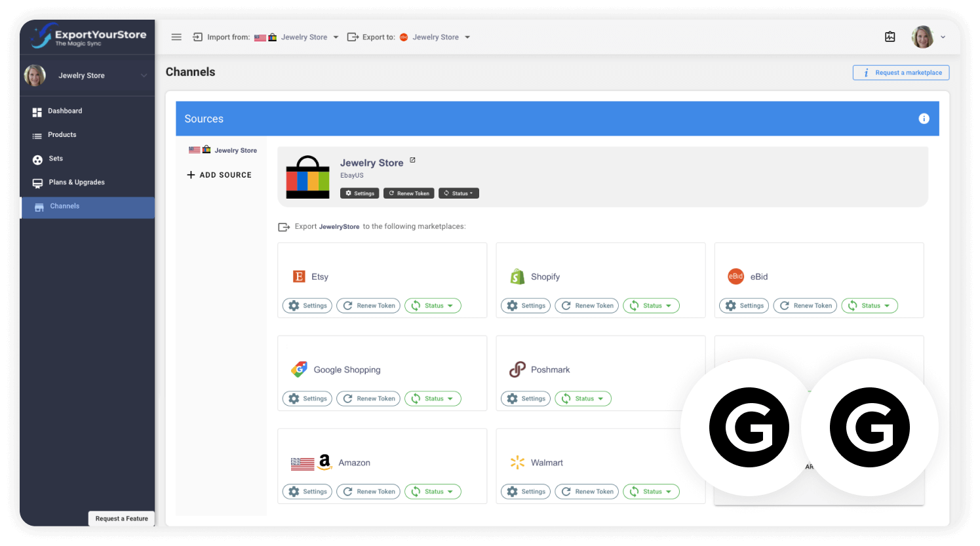Screen dimensions: 980x546
Task: Open the Import from Jewelry Store dropdown
Action: 296,37
